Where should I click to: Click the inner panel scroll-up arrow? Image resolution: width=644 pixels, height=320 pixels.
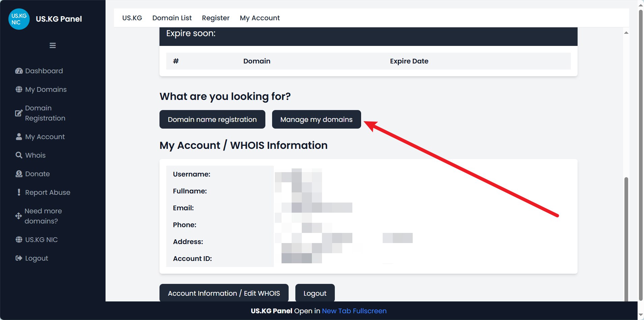[x=626, y=33]
